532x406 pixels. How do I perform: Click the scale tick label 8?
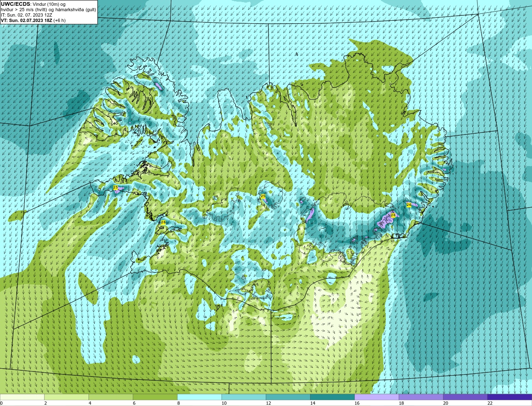pos(179,403)
